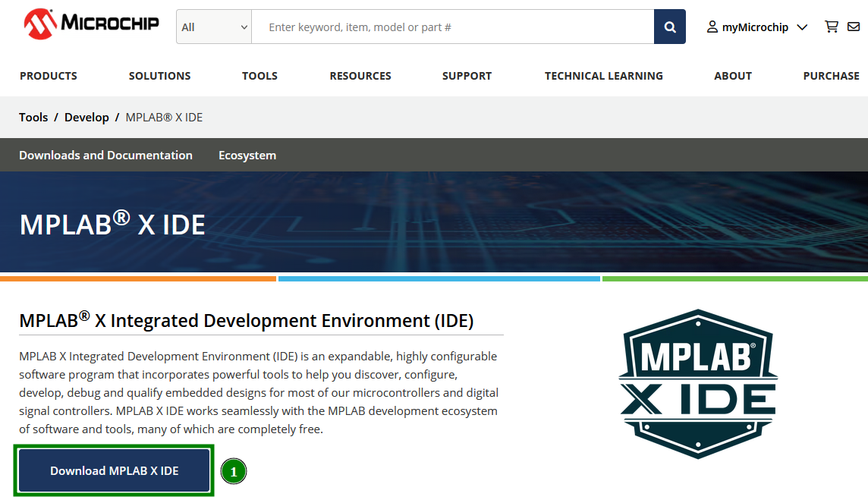The image size is (868, 503).
Task: Open the TECHNICAL LEARNING menu
Action: coord(604,76)
